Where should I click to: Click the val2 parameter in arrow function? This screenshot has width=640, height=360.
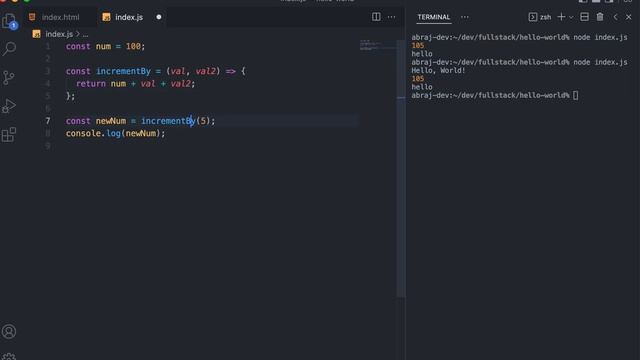tap(205, 71)
